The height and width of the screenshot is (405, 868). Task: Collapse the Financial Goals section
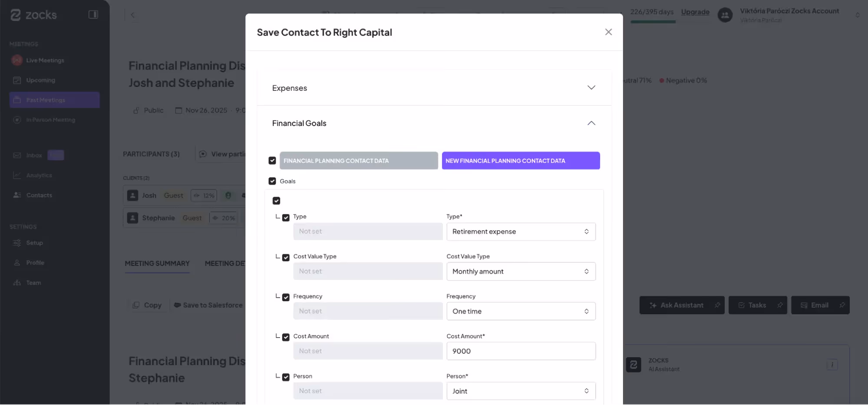point(591,123)
